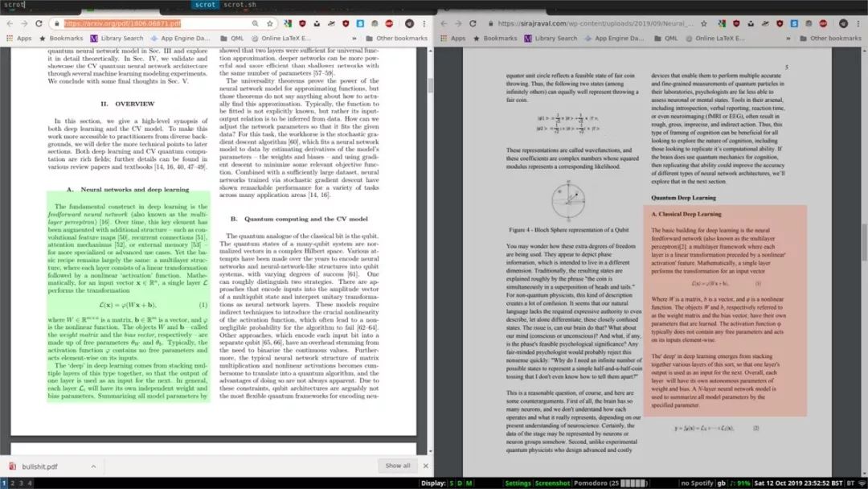
Task: Toggle display mode D in status bar
Action: 460,483
